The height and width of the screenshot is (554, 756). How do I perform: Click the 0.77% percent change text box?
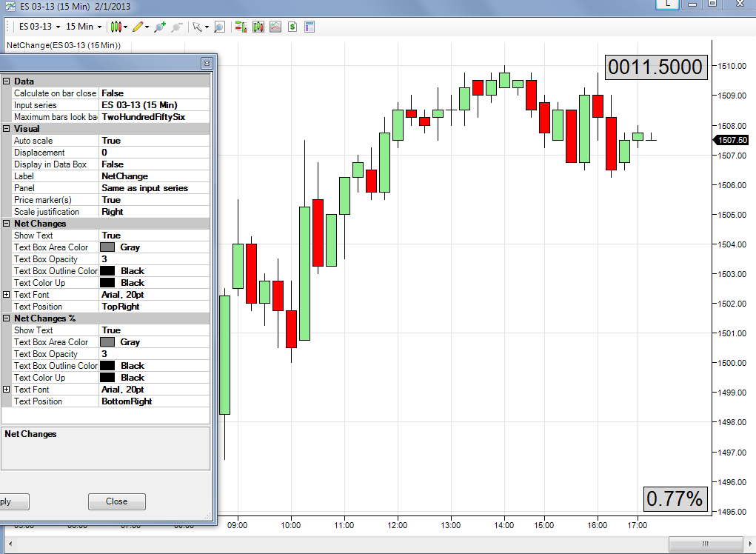click(675, 499)
